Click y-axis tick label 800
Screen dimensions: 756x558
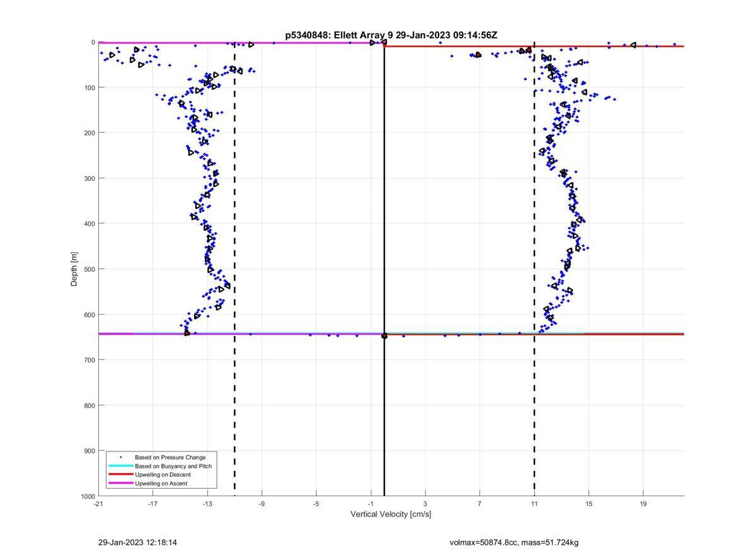[x=89, y=405]
